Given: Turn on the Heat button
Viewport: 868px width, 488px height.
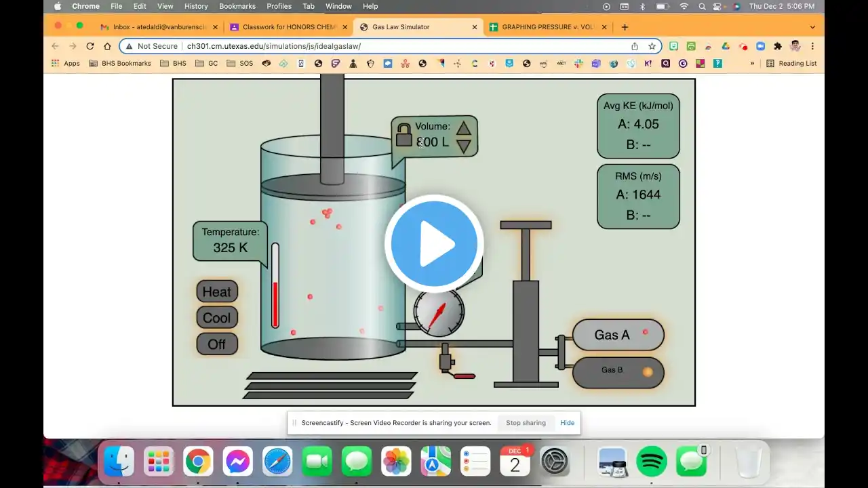Looking at the screenshot, I should coord(217,292).
